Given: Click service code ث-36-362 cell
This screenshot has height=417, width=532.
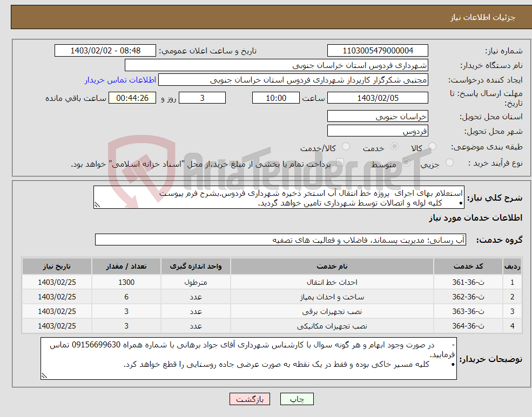Looking at the screenshot, I should (468, 297).
